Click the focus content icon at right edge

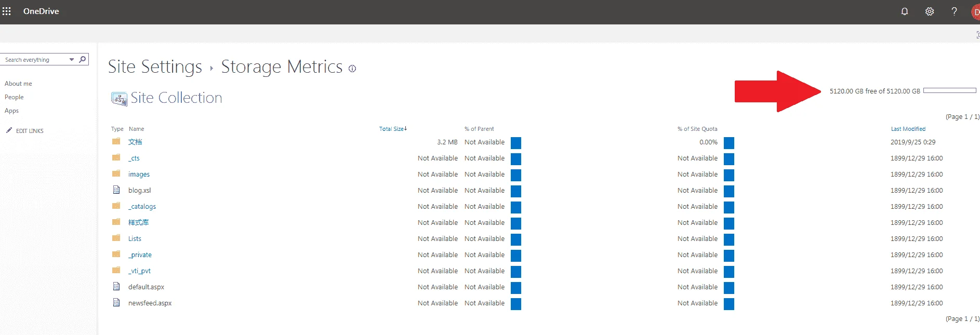coord(978,34)
